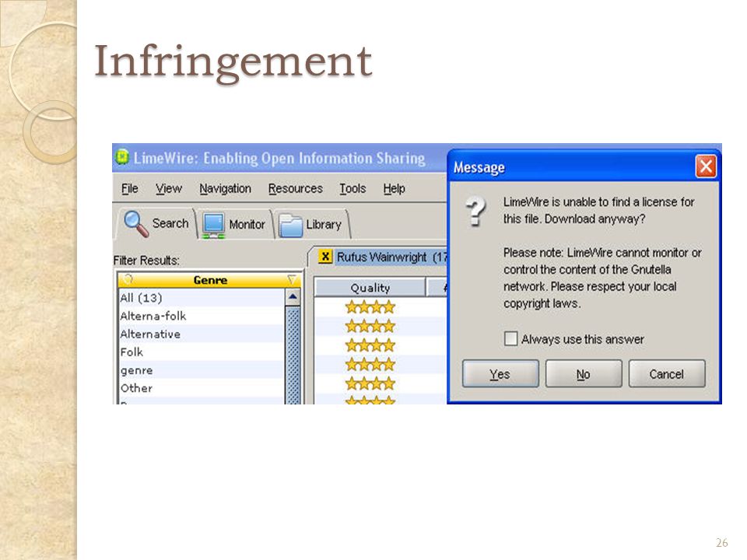
Task: Open the Tools menu
Action: coord(352,188)
